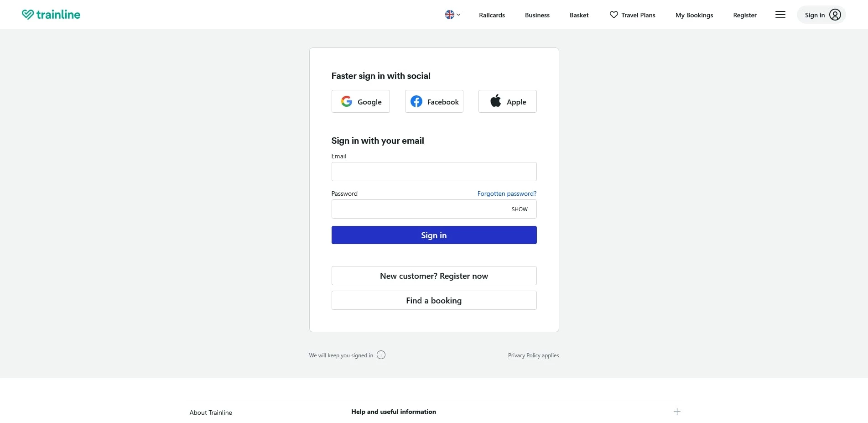Open the hamburger navigation menu
This screenshot has width=868, height=423.
coord(780,15)
